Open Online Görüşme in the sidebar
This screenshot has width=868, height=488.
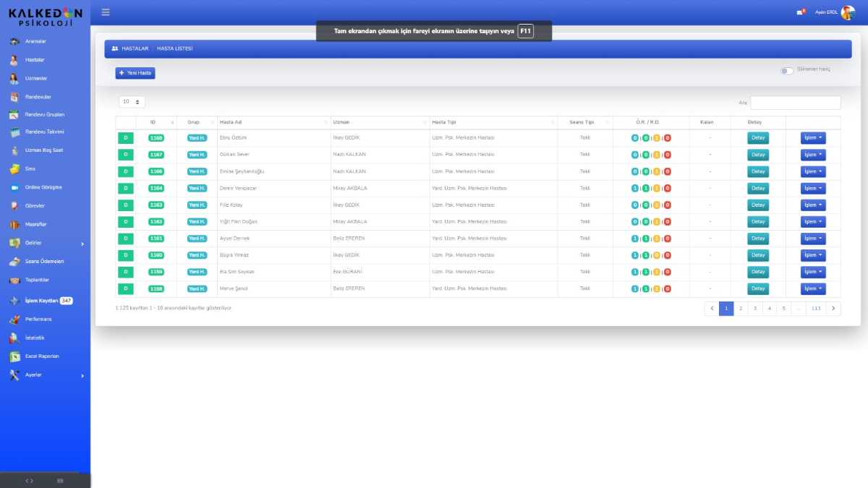45,187
